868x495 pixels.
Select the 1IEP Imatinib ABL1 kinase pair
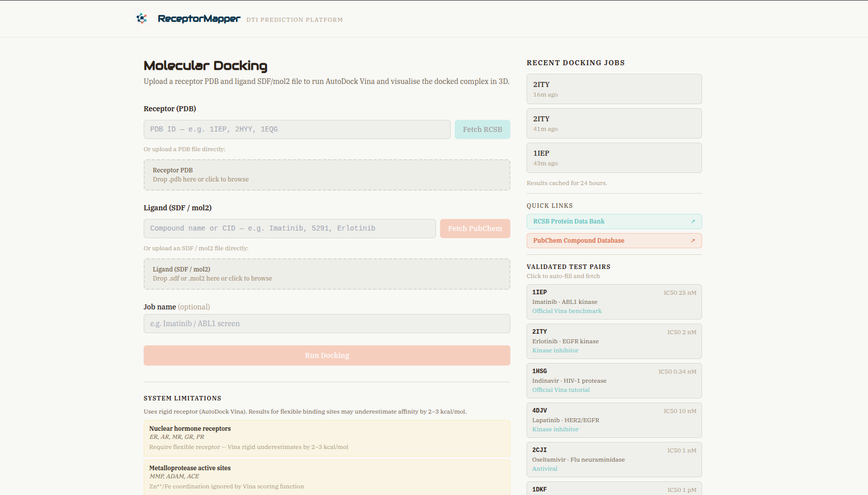point(614,302)
